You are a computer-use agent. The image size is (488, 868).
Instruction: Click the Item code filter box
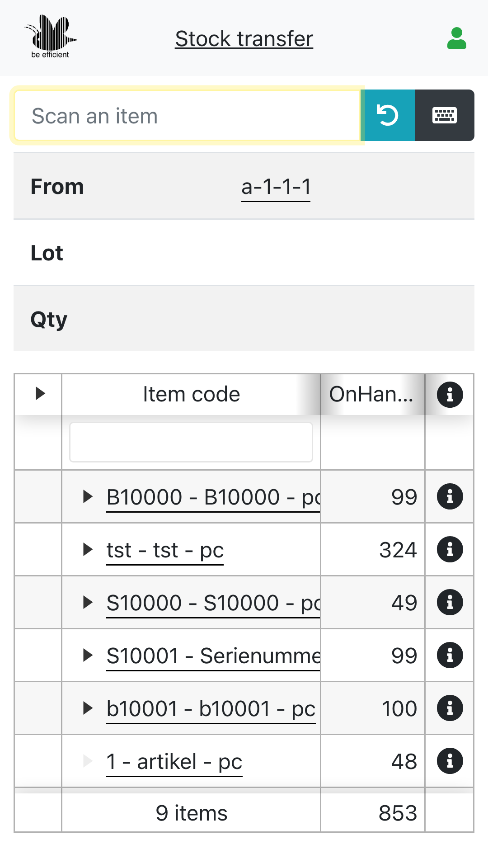(x=191, y=442)
